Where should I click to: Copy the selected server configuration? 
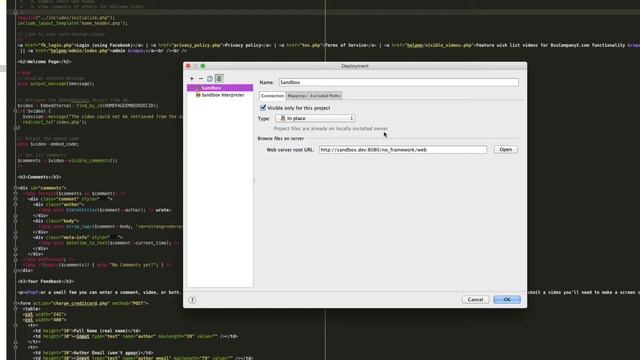[210, 78]
